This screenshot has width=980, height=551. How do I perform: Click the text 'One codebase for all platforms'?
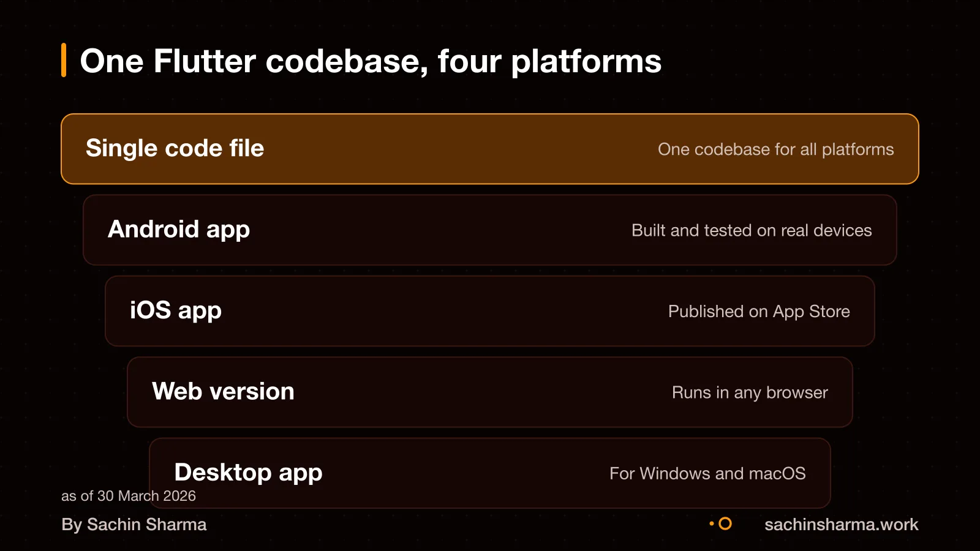pyautogui.click(x=775, y=149)
